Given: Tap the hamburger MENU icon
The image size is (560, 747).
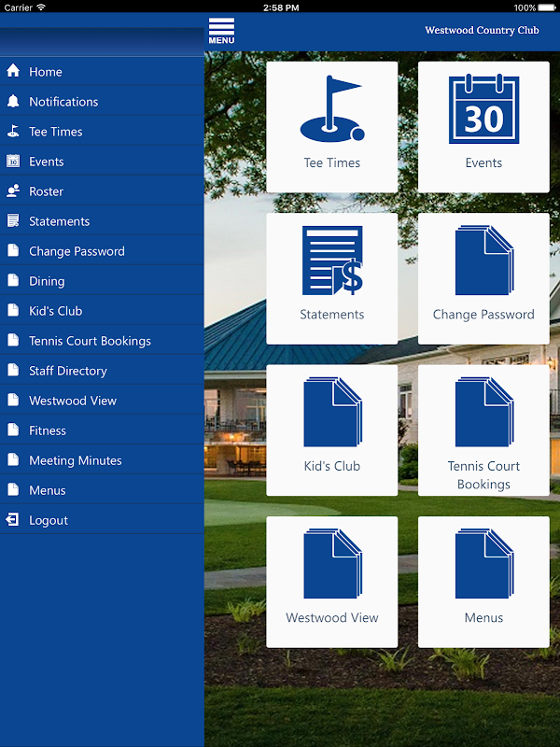Looking at the screenshot, I should click(221, 31).
